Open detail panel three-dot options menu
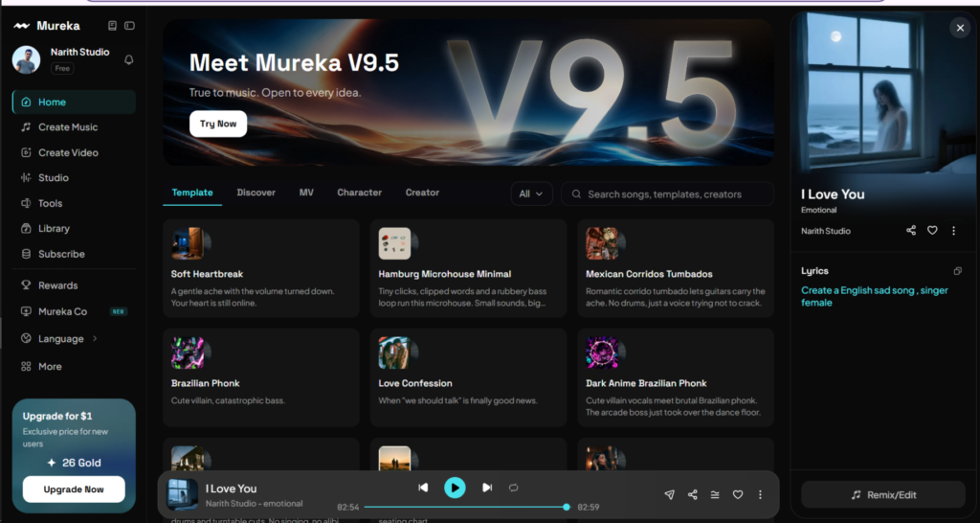The image size is (980, 523). click(954, 231)
